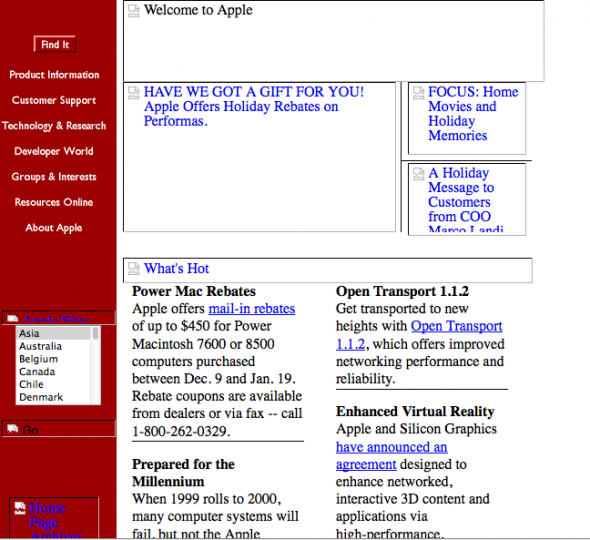Click the Welcome to Apple text
590x540 pixels.
pos(198,10)
